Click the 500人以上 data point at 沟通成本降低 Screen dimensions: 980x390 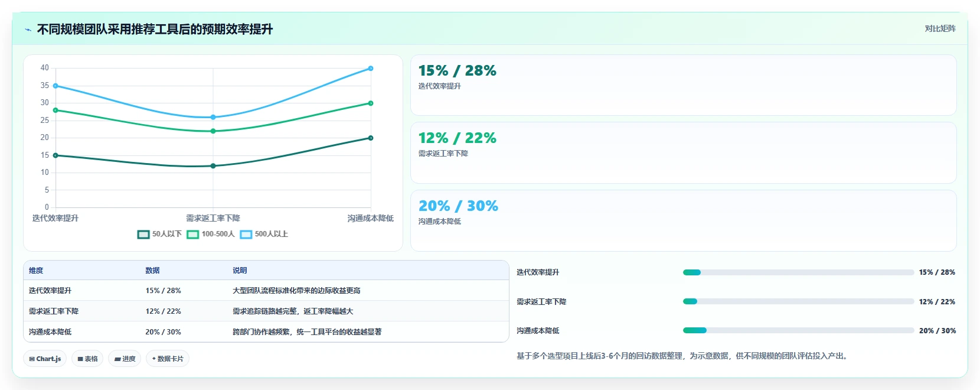[371, 69]
